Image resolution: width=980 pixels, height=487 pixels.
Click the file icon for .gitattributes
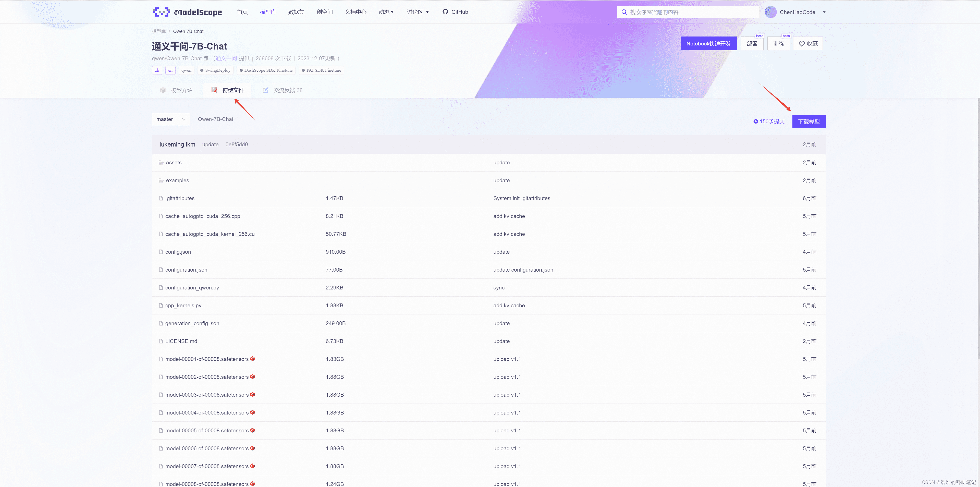point(161,198)
